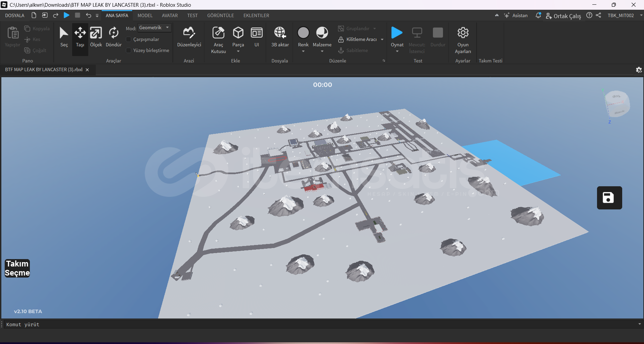Open the DOSYALA file menu
The width and height of the screenshot is (644, 344).
15,15
